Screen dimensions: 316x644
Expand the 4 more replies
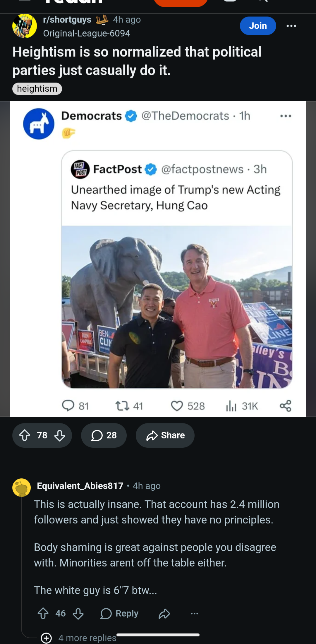click(79, 638)
